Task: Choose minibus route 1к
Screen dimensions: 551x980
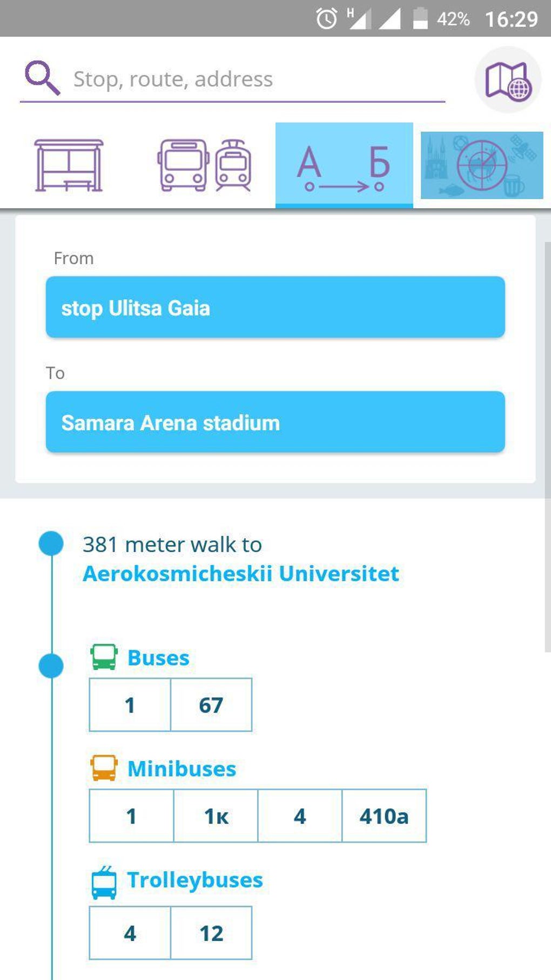Action: pos(216,816)
